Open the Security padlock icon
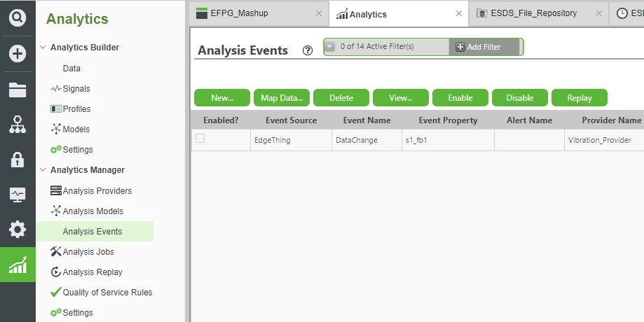This screenshot has width=644, height=322. [18, 160]
